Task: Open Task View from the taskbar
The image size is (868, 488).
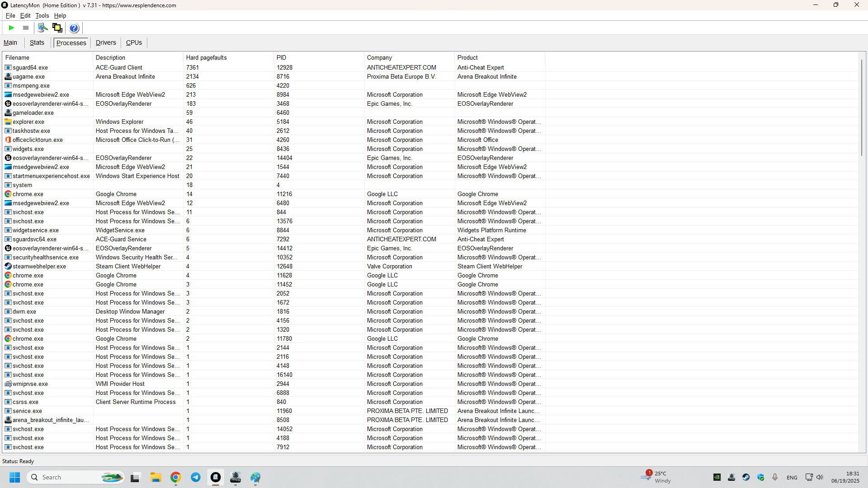Action: click(x=135, y=477)
